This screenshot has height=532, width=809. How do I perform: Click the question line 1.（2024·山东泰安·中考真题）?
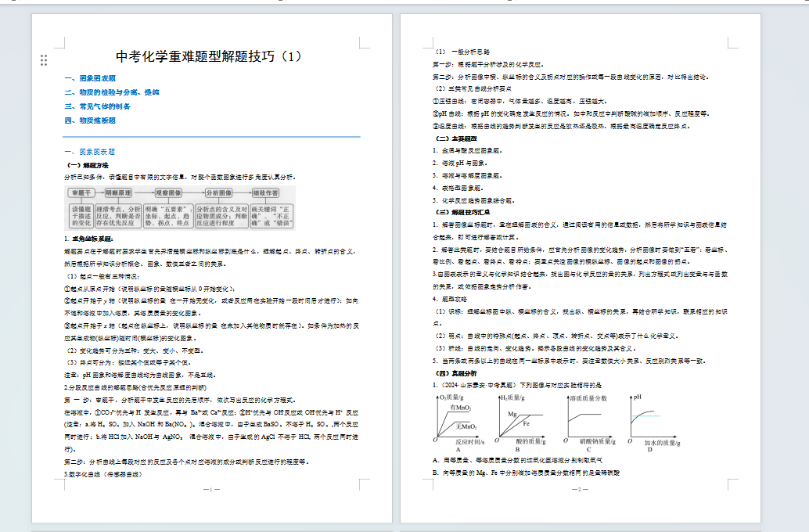517,386
